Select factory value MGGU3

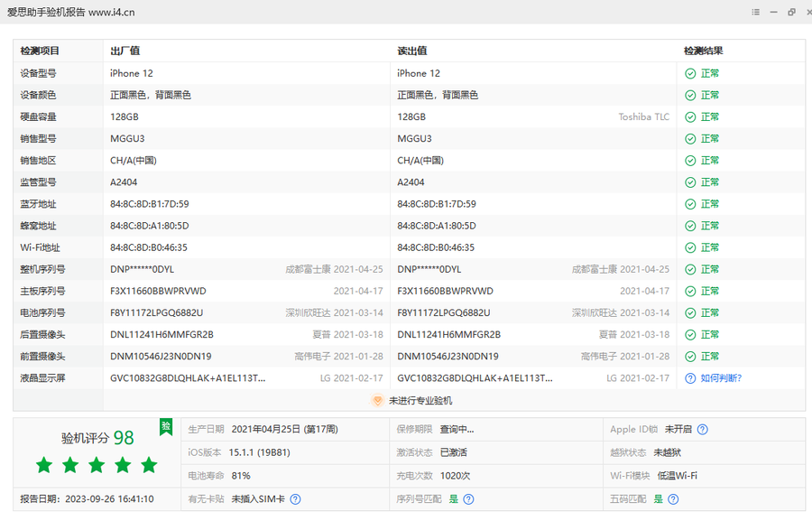[127, 139]
